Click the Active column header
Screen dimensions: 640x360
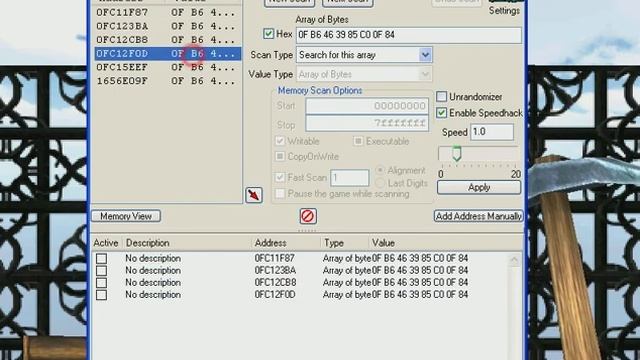pos(106,243)
